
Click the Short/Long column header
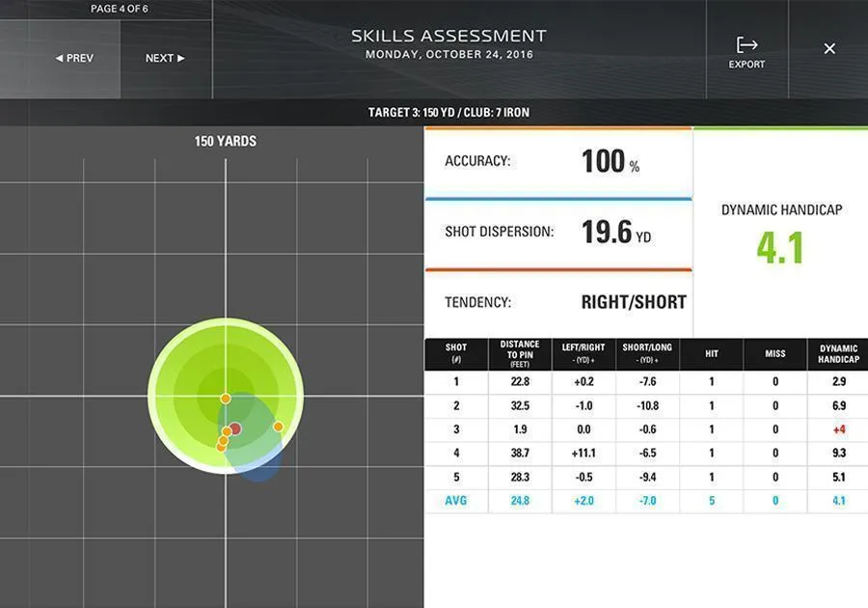coord(647,354)
